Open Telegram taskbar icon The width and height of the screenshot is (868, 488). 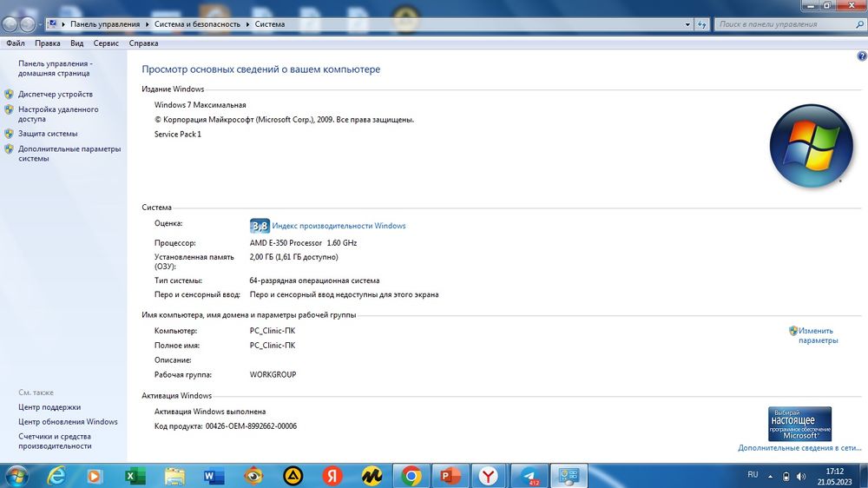pos(529,476)
